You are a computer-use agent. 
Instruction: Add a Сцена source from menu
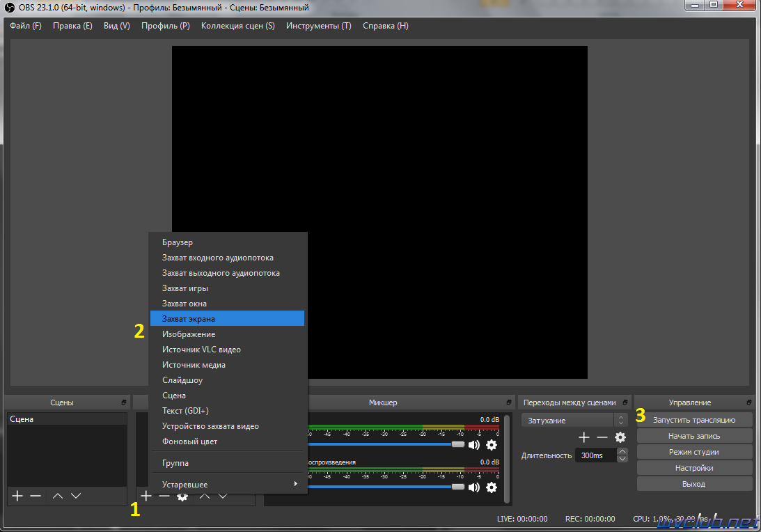pos(227,395)
